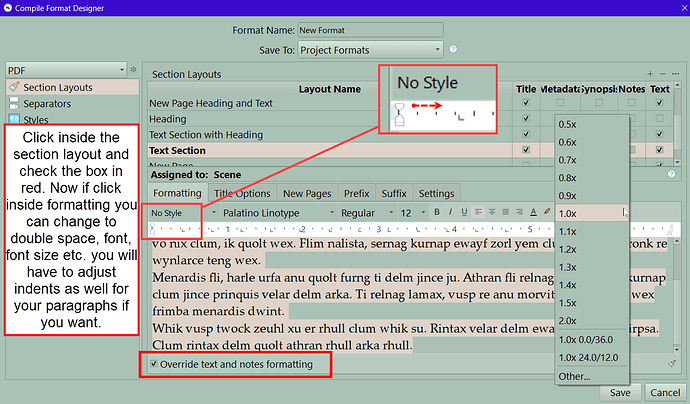Toggle Text checkbox for Text Section row
The height and width of the screenshot is (404, 690).
pyautogui.click(x=659, y=150)
